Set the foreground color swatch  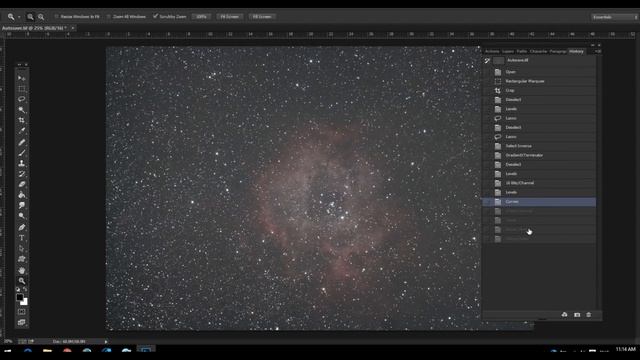click(x=20, y=298)
